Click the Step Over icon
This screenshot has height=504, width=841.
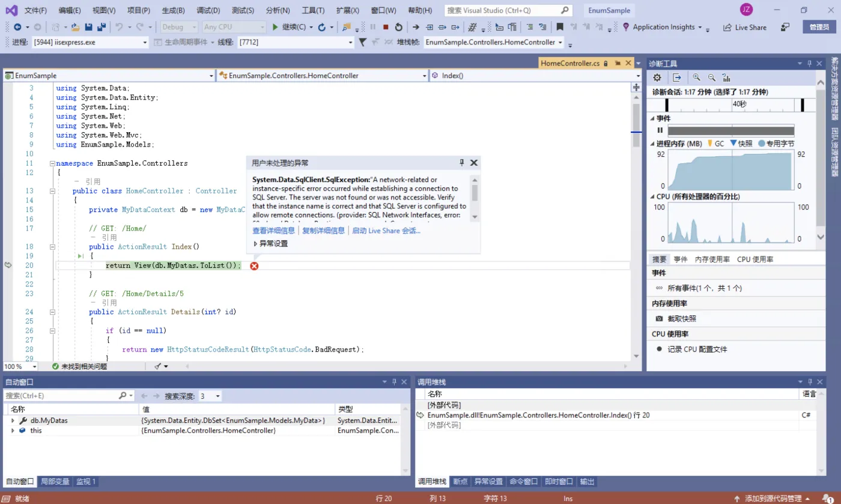pyautogui.click(x=442, y=27)
